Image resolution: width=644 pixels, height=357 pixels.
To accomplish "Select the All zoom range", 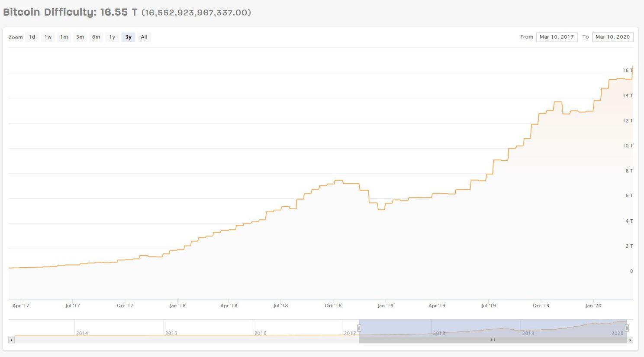I will point(144,37).
